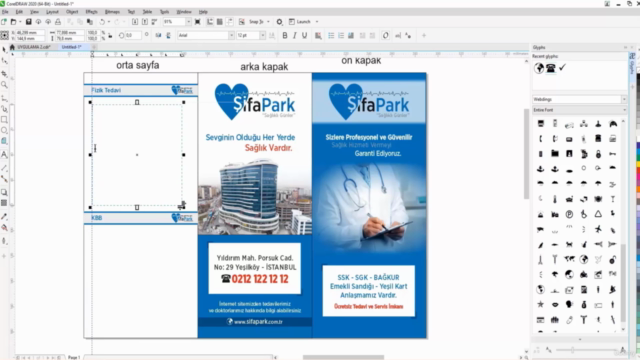Open the Bitmaps menu
Viewport: 640px width, 360px height.
click(112, 12)
